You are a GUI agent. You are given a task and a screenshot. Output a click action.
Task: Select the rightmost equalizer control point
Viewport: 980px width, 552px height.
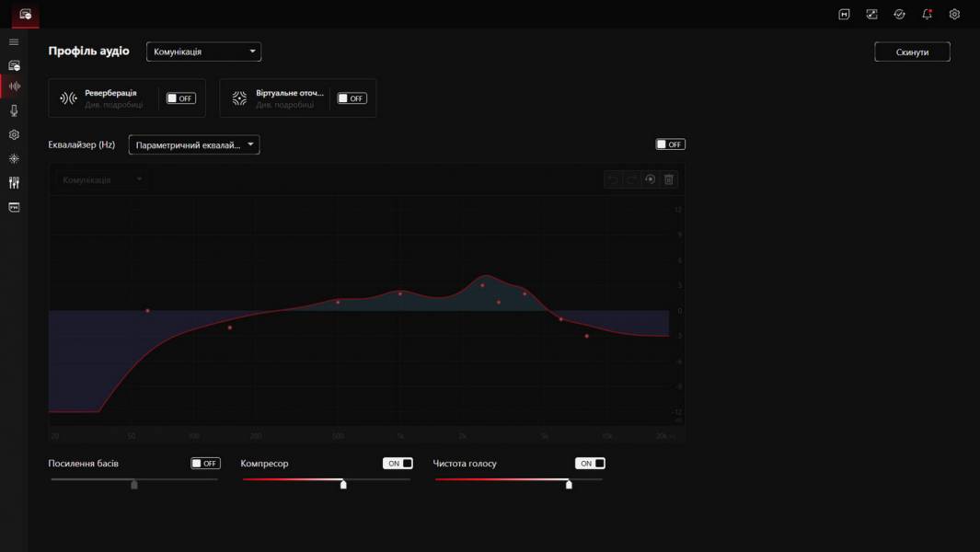(x=586, y=337)
